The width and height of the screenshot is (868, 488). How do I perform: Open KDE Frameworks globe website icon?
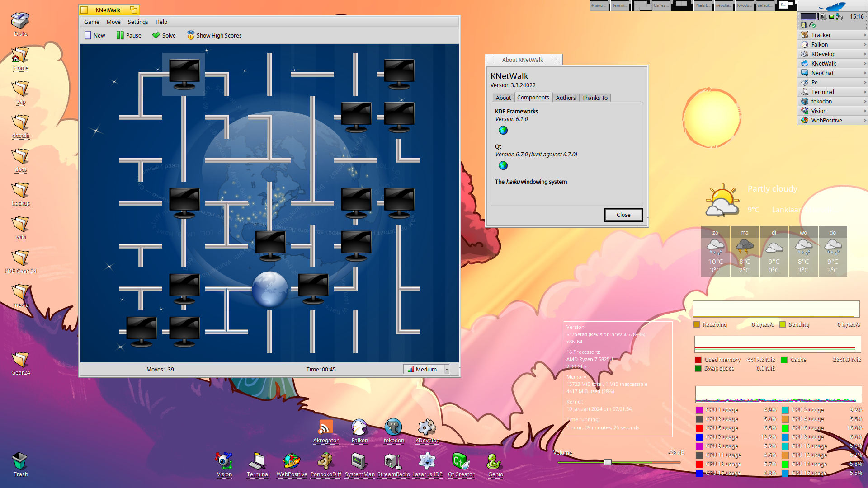coord(503,131)
